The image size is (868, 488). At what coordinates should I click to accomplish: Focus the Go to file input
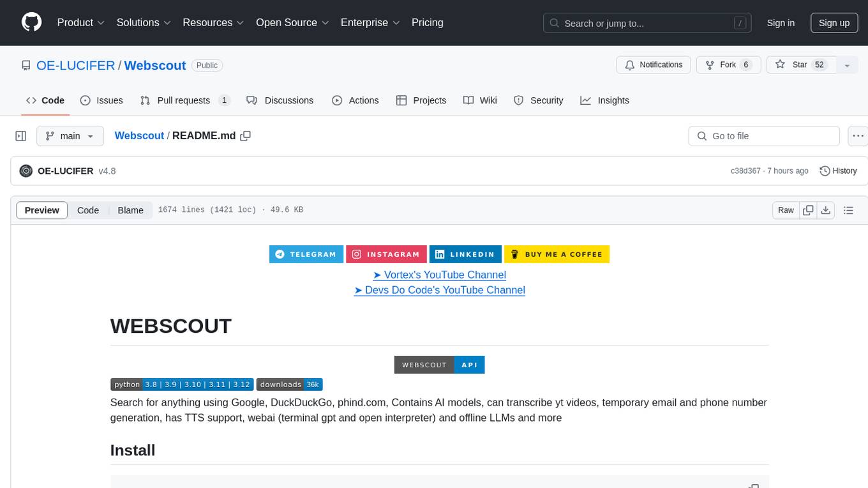[764, 136]
